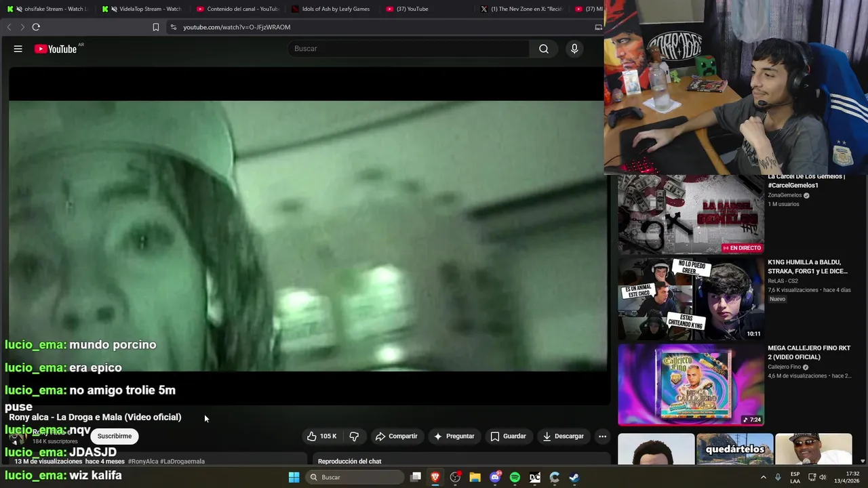This screenshot has height=488, width=868.
Task: Open ZonaGemelos channel name
Action: (x=785, y=195)
